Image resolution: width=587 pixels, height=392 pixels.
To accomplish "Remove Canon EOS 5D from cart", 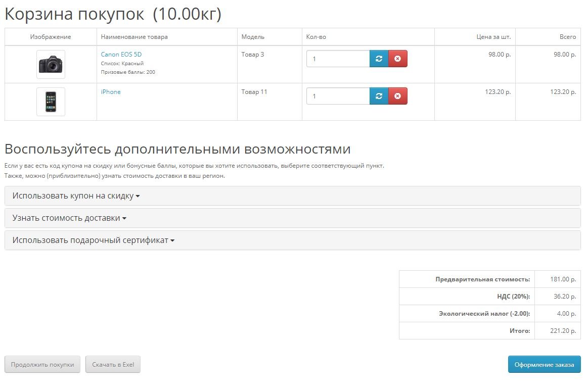I will (x=397, y=59).
